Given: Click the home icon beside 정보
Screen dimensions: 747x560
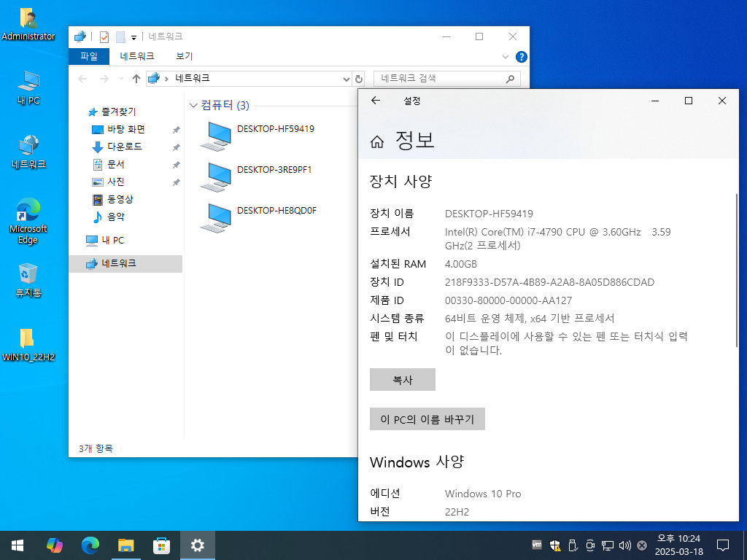Looking at the screenshot, I should (x=377, y=142).
